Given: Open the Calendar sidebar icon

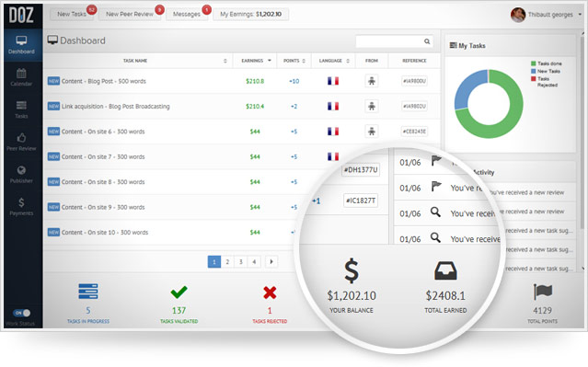Looking at the screenshot, I should point(21,73).
